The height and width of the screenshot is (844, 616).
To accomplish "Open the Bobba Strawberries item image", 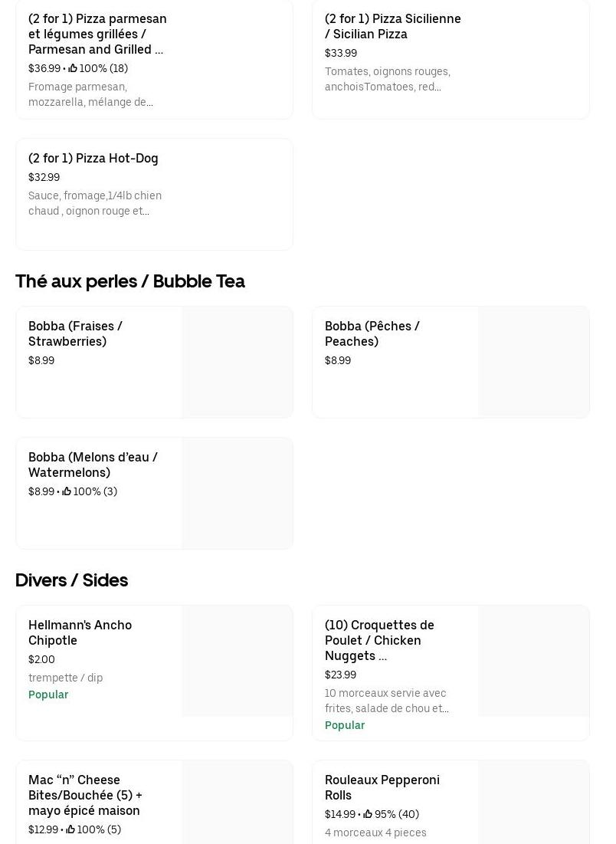I will [238, 363].
